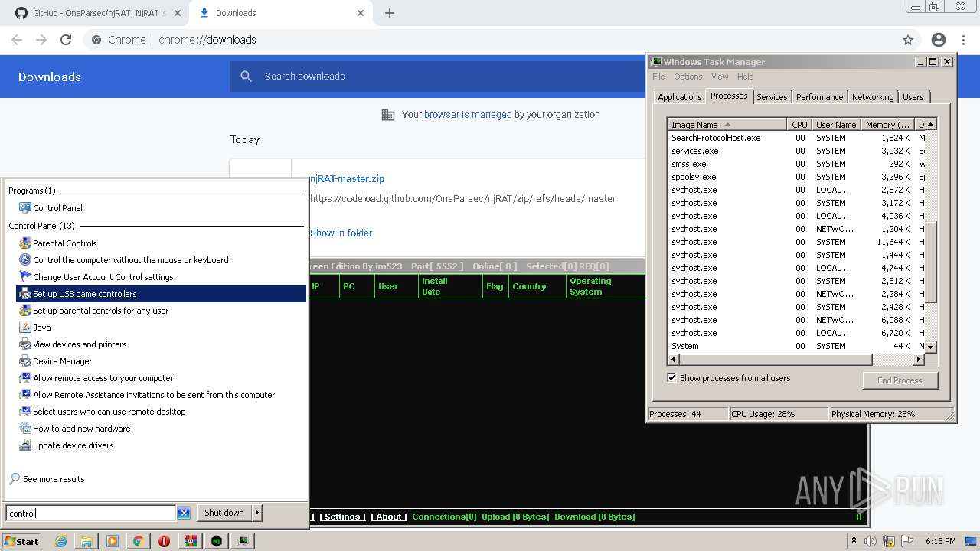Close the GitHub njRAT tab
Image resolution: width=980 pixels, height=551 pixels.
click(177, 13)
